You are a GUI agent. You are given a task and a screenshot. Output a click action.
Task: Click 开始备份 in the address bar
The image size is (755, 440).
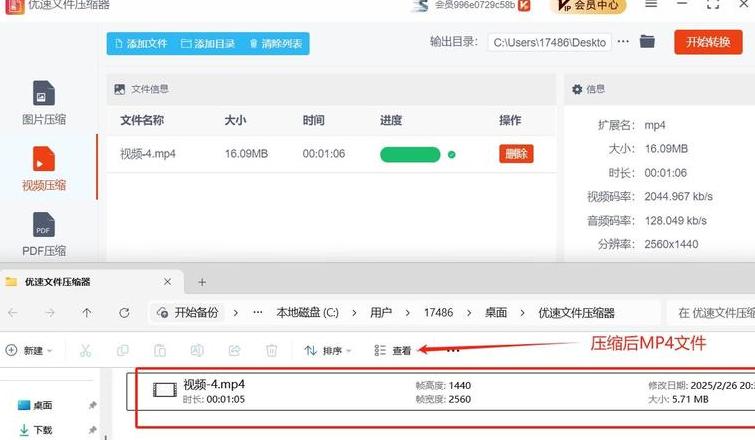pos(187,313)
